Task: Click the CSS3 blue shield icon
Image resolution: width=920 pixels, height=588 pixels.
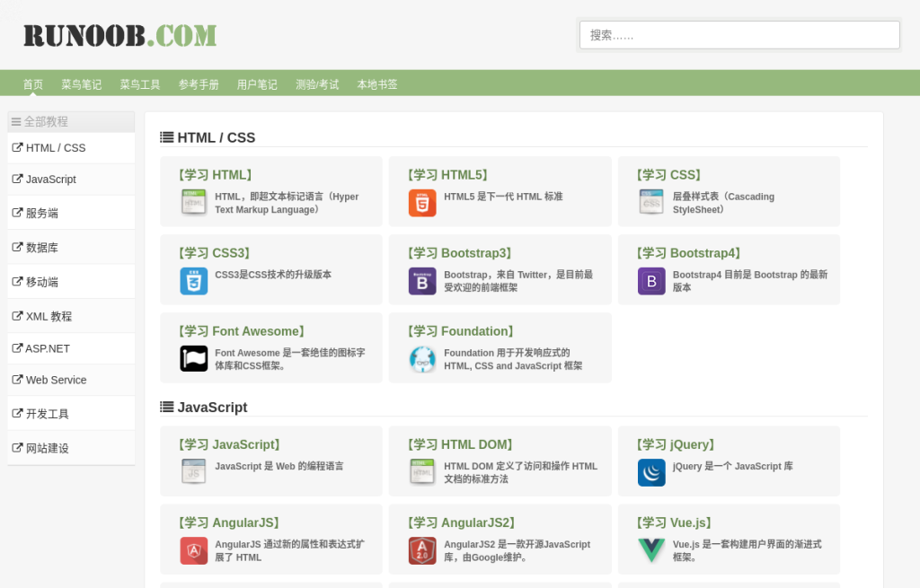Action: click(193, 281)
